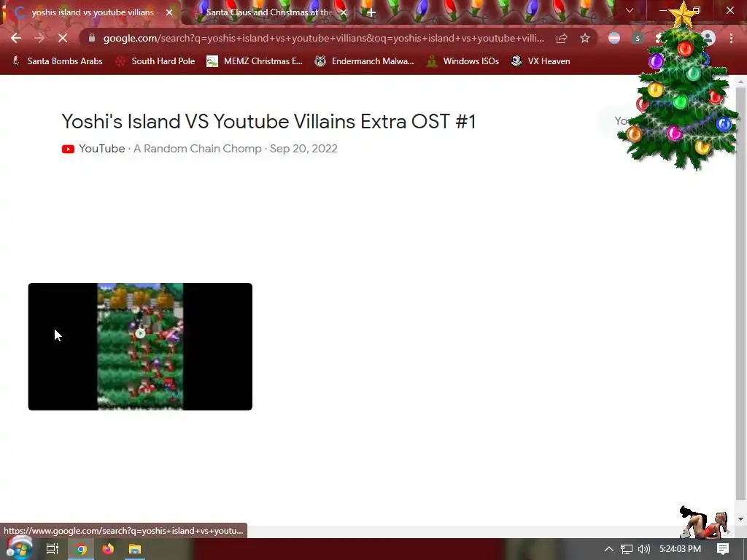Open South Hard Pole bookmark

(155, 61)
